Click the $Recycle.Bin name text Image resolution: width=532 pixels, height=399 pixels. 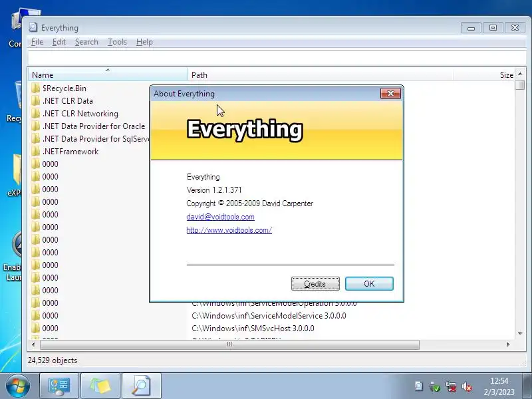click(x=65, y=88)
